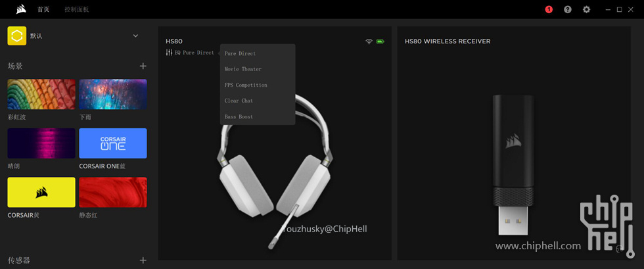This screenshot has width=644, height=269.
Task: Click the HS80 device title
Action: click(174, 41)
